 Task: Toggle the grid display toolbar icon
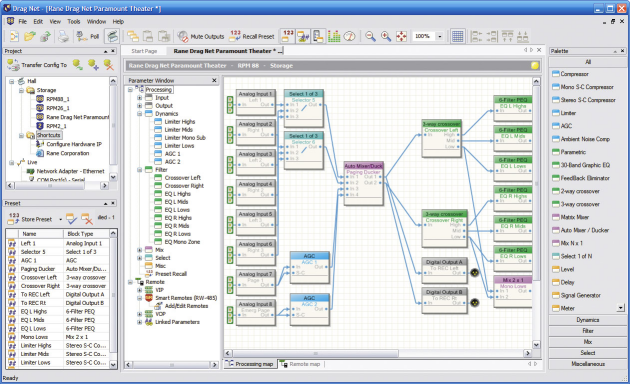pos(458,37)
